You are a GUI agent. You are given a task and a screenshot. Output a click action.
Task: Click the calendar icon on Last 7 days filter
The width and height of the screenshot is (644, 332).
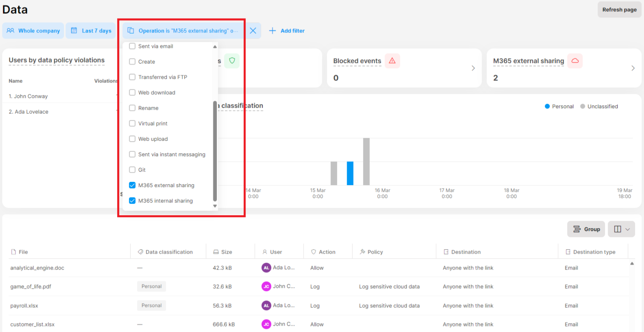tap(74, 31)
